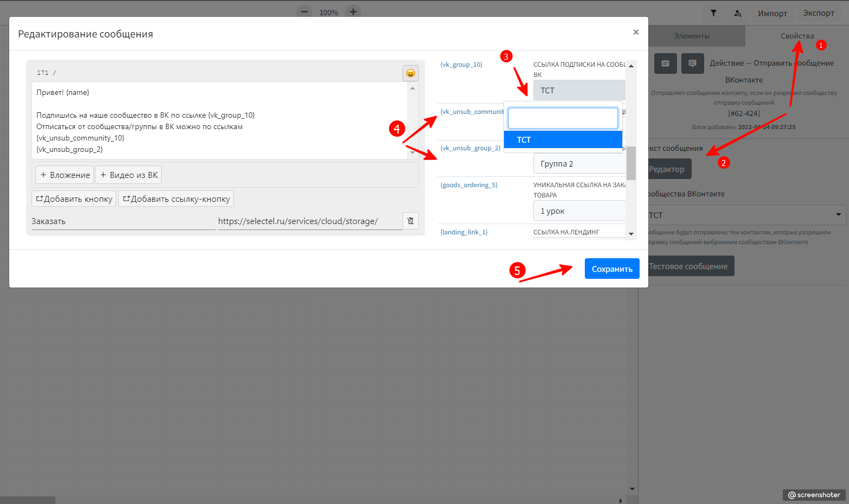
Task: Click the filter funnel icon
Action: 713,13
